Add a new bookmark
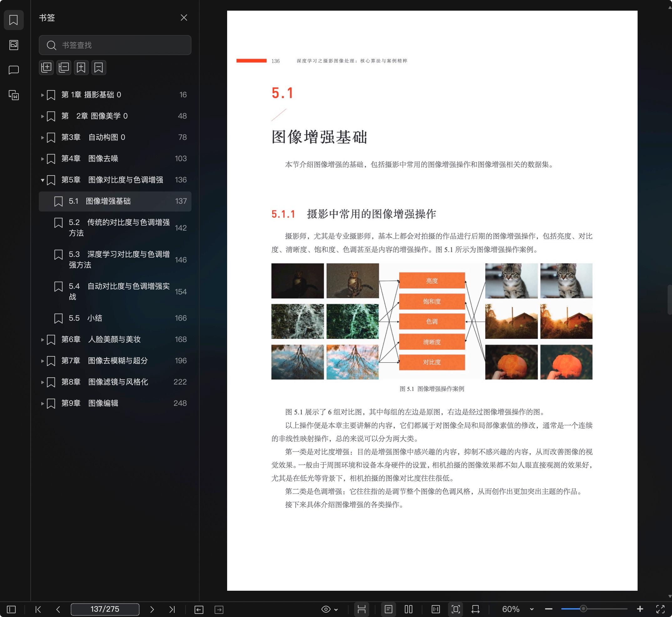The image size is (672, 617). [81, 68]
